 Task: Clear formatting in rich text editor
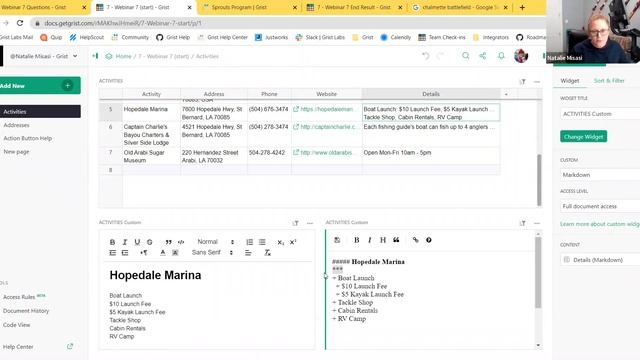point(267,253)
